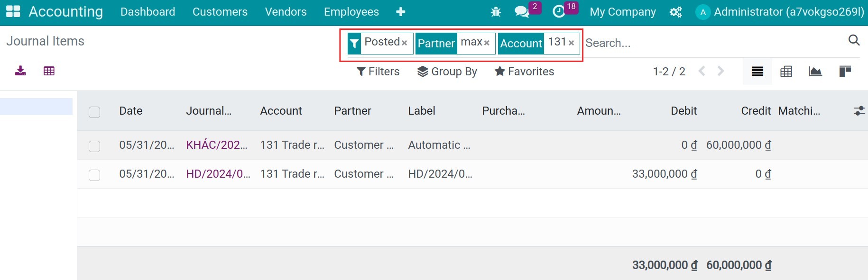This screenshot has height=280, width=868.
Task: Open the Vendors menu
Action: [286, 12]
